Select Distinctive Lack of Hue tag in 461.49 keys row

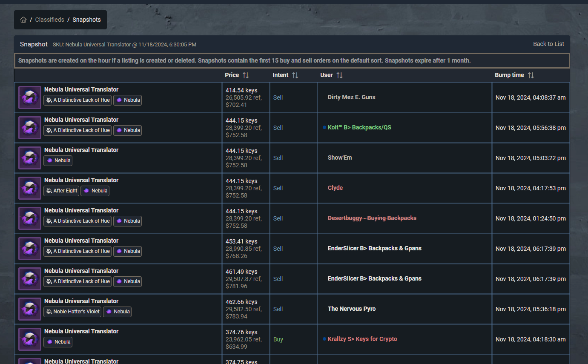click(x=77, y=281)
